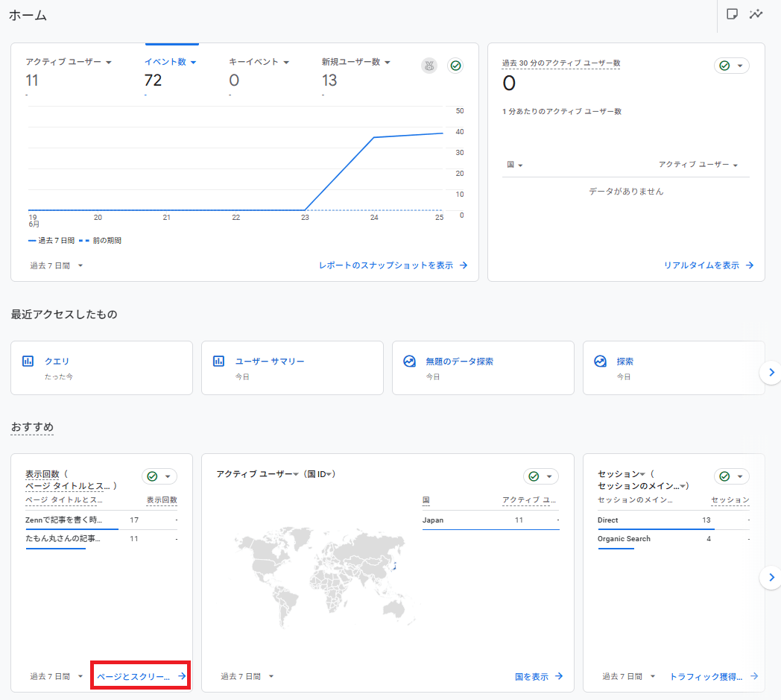This screenshot has width=781, height=700.
Task: Click the bar chart icon on クエリ card
Action: point(28,361)
